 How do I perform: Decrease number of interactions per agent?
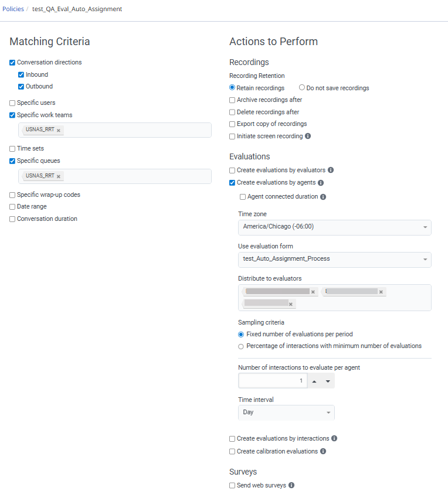click(328, 381)
